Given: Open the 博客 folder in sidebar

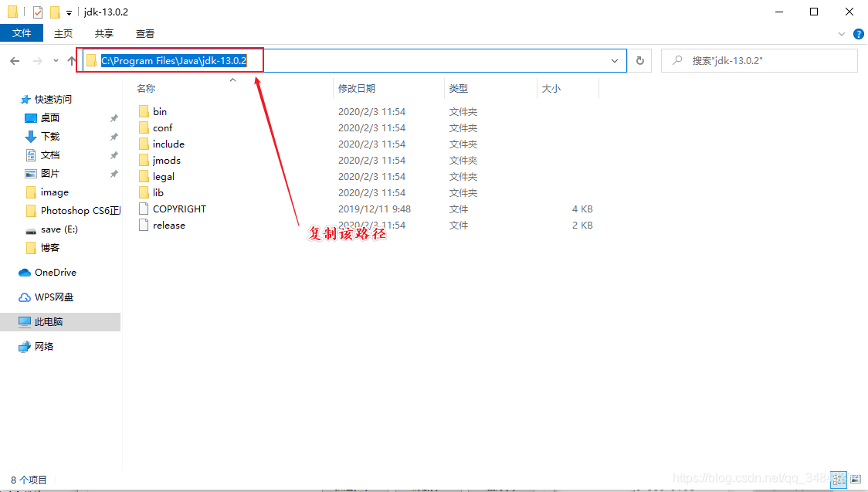Looking at the screenshot, I should pos(50,247).
